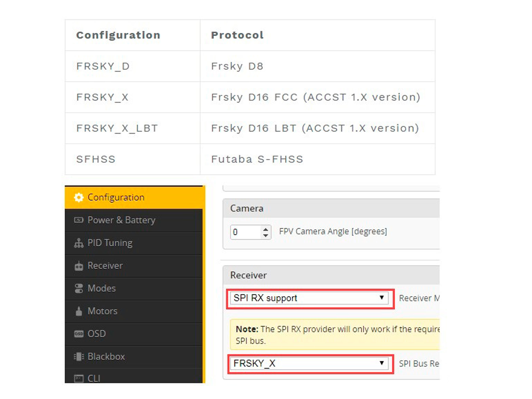Click the PID Tuning hierarchy icon

[x=79, y=243]
